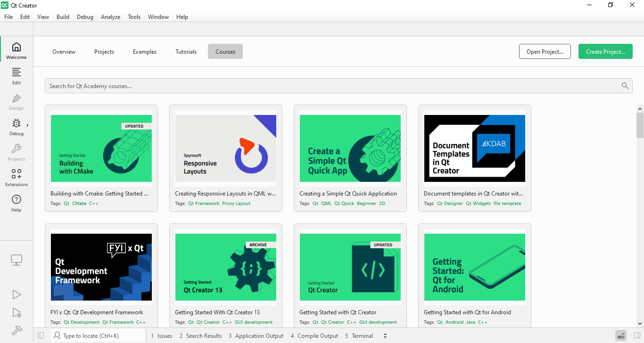The height and width of the screenshot is (343, 644).
Task: Open the Building with CMake course thumbnail
Action: (101, 148)
